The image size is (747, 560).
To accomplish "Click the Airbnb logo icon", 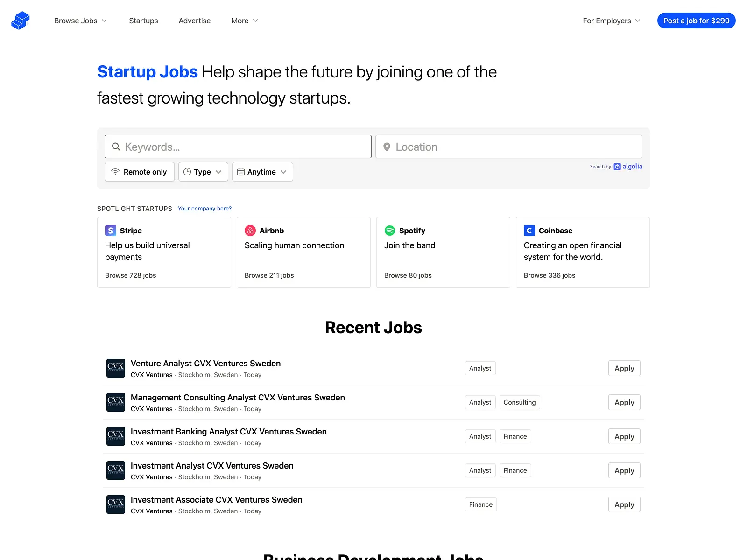I will (250, 231).
